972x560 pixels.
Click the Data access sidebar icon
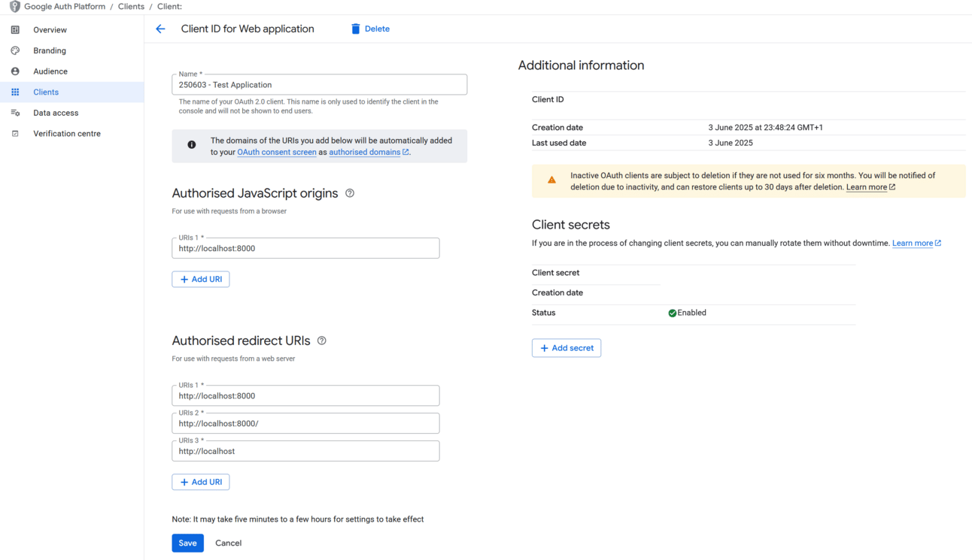point(15,113)
